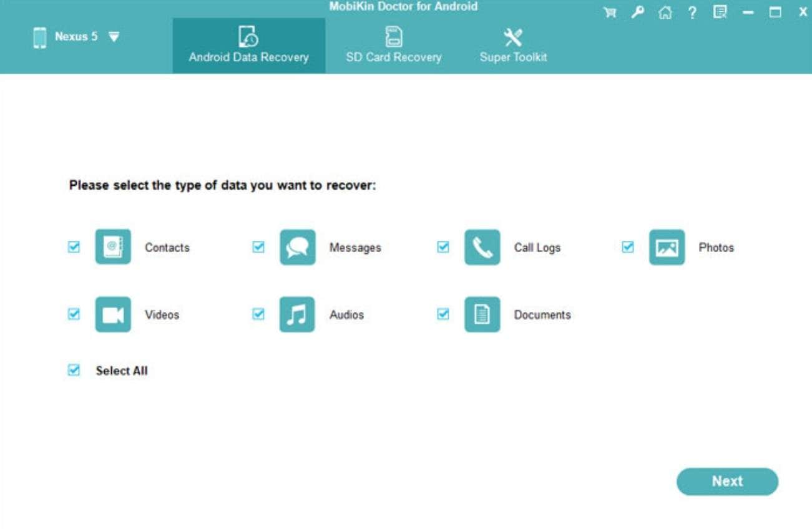This screenshot has width=812, height=529.
Task: Open the Super Toolkit tab
Action: (x=513, y=46)
